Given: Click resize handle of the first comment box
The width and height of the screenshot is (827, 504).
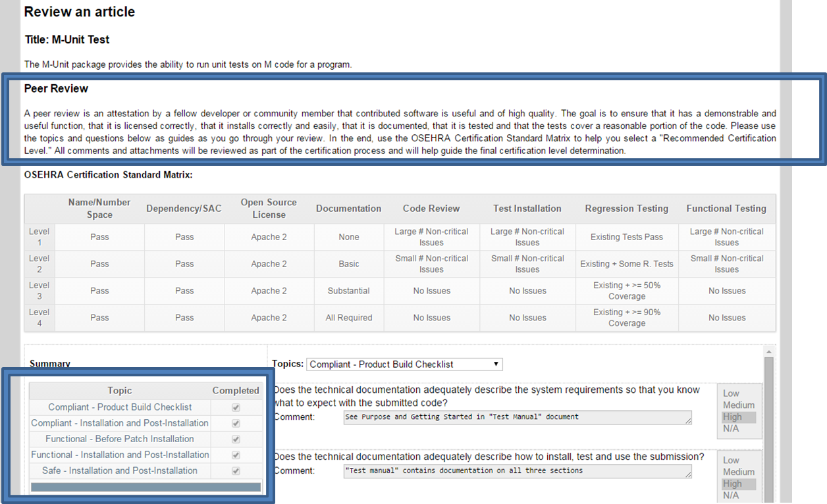Looking at the screenshot, I should (689, 421).
